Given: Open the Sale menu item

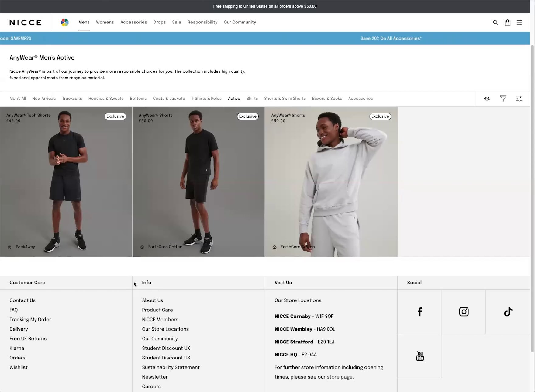Looking at the screenshot, I should tap(177, 22).
